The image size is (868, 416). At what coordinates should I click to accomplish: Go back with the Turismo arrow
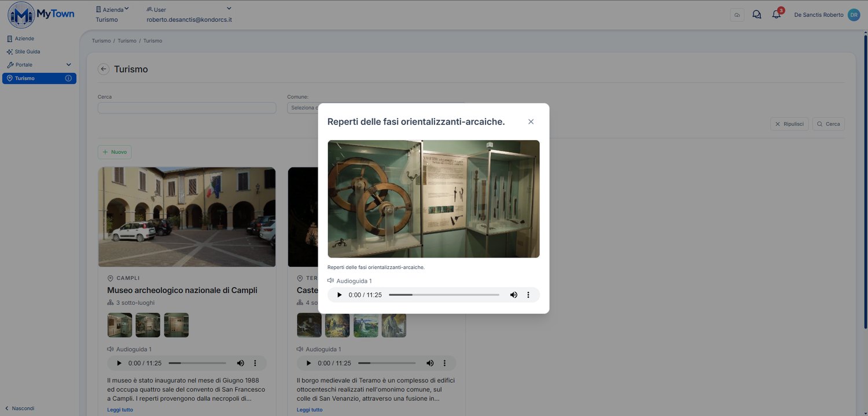pyautogui.click(x=104, y=69)
